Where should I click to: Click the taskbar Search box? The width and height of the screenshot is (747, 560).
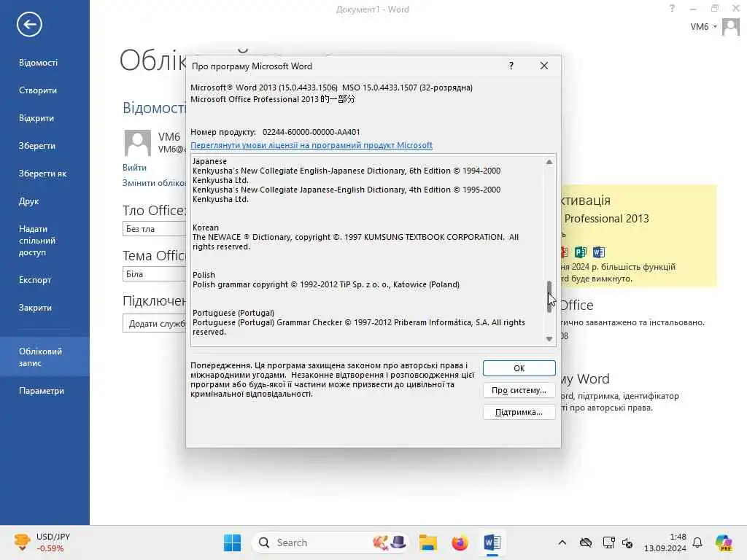point(330,542)
